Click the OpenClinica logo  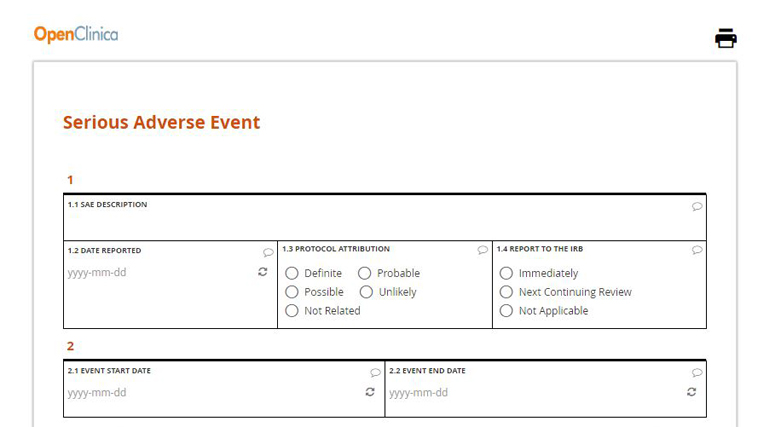pos(76,34)
